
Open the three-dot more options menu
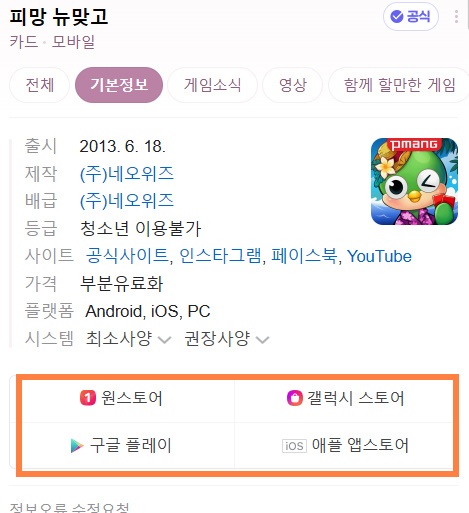(456, 17)
